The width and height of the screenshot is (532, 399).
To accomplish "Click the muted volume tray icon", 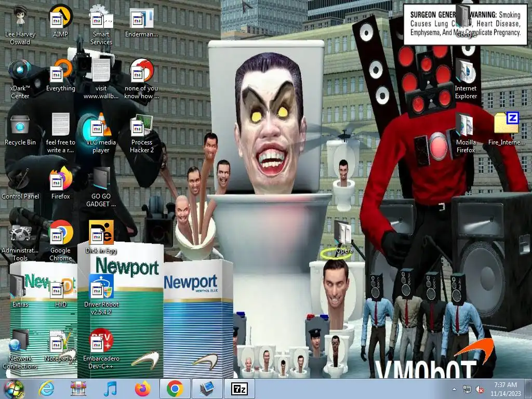I will [480, 390].
